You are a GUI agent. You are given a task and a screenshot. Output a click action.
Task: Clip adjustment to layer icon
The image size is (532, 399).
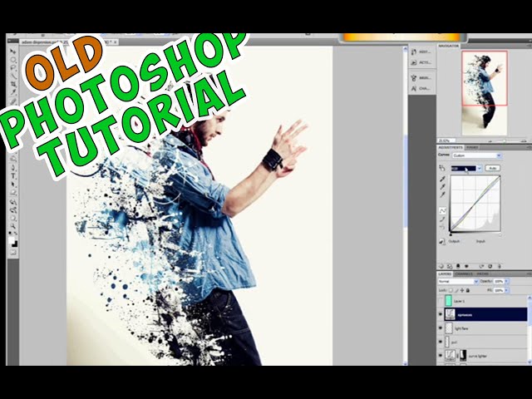[x=458, y=266]
